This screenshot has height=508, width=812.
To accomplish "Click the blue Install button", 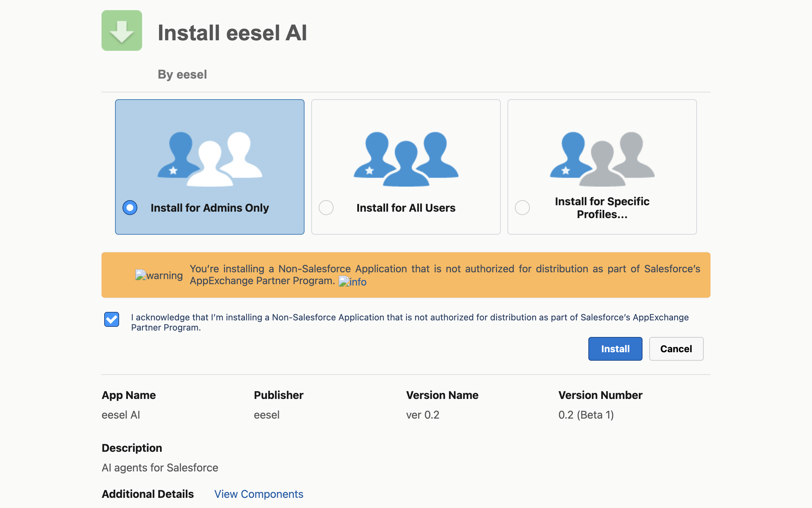I will click(x=615, y=349).
